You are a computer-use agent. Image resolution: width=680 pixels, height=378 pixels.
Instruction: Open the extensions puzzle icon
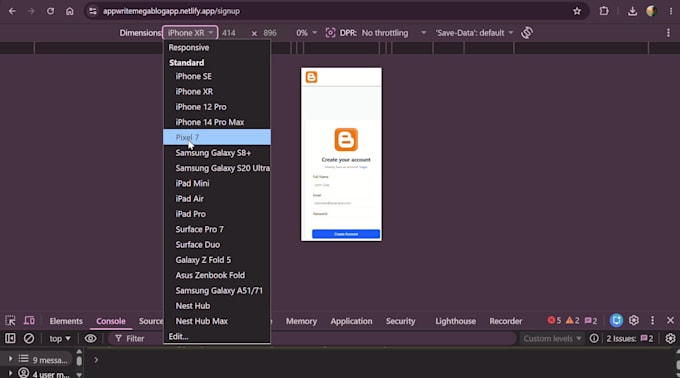[x=604, y=11]
